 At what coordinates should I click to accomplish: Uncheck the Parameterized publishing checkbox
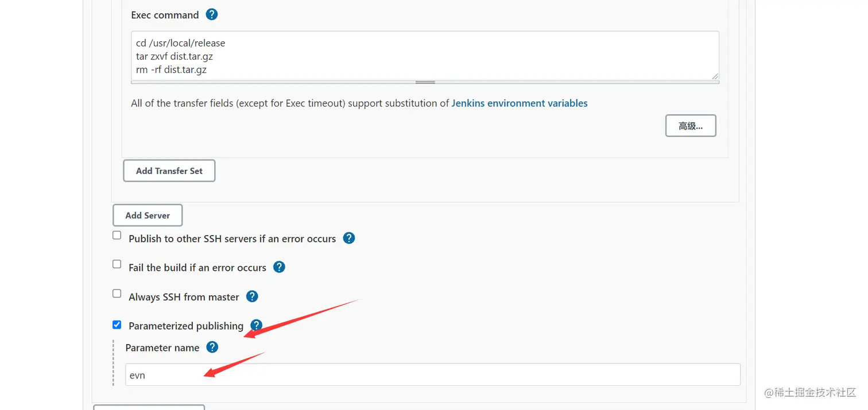click(117, 325)
